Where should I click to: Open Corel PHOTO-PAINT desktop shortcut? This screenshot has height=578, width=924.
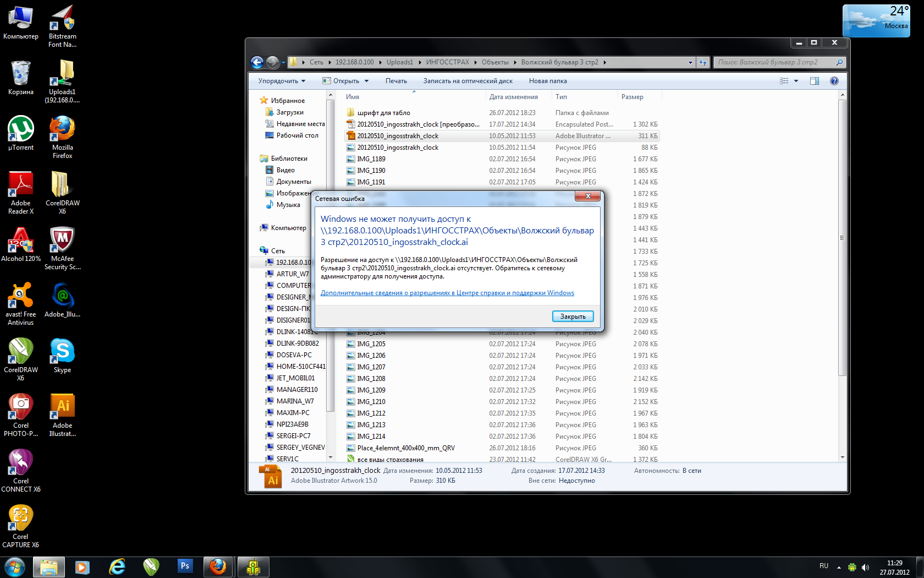tap(20, 415)
